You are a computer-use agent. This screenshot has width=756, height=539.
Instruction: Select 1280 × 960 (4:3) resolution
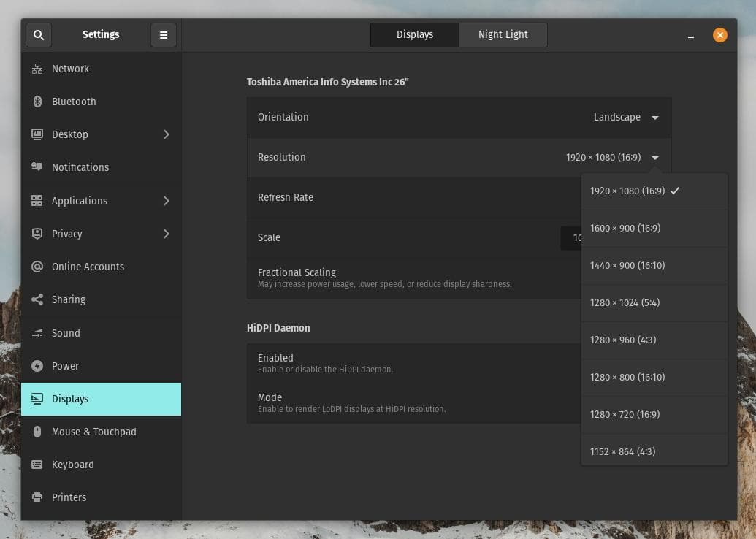pos(654,340)
